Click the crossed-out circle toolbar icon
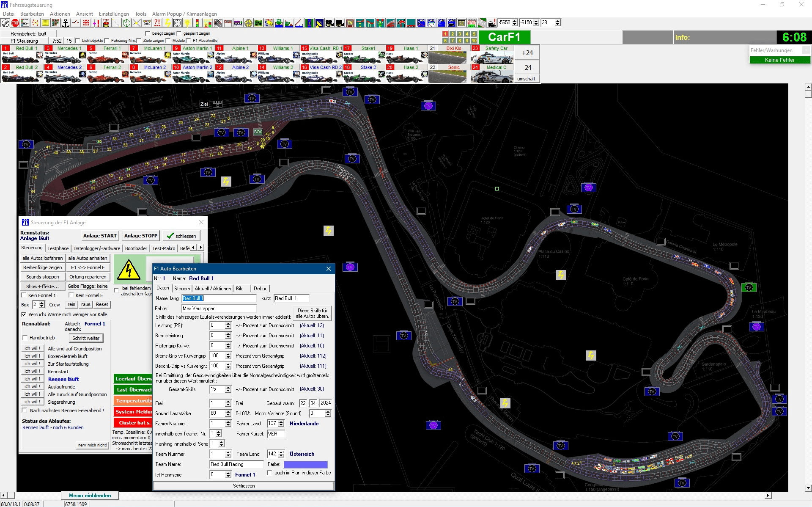812x507 pixels. (5, 23)
